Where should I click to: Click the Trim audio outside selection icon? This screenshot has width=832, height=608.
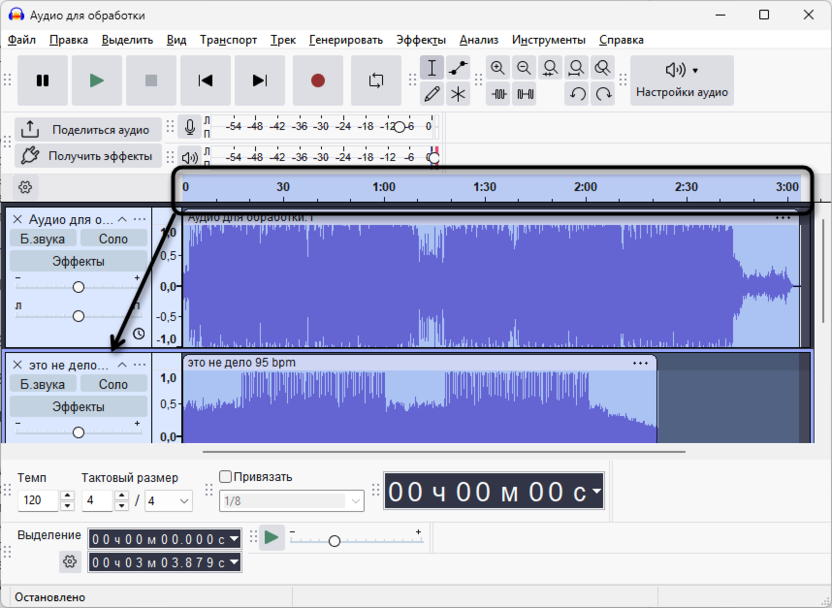pos(498,92)
